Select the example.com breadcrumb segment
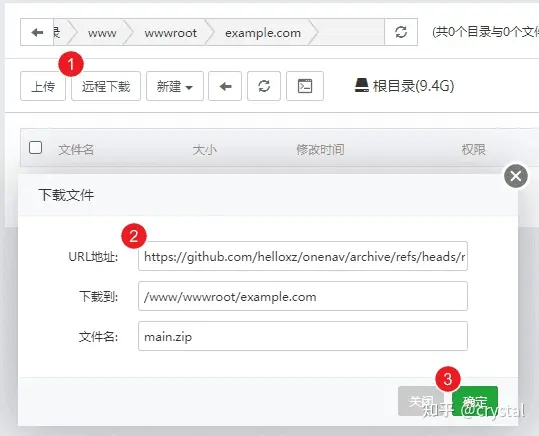Viewport: 539px width, 436px height. 263,33
